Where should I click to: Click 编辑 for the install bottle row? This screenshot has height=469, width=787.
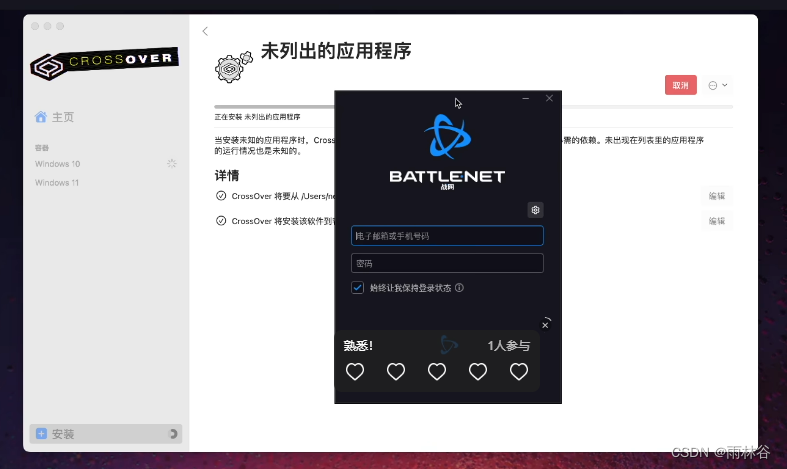coord(717,221)
